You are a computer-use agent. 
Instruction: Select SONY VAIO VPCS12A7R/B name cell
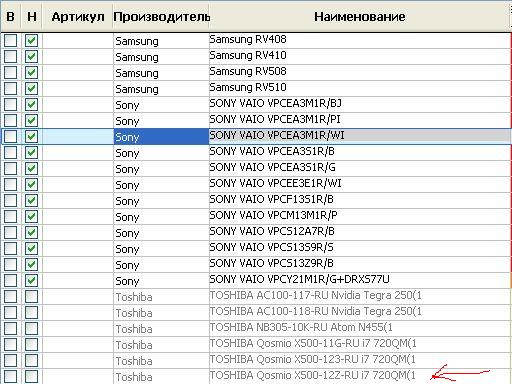(360, 233)
